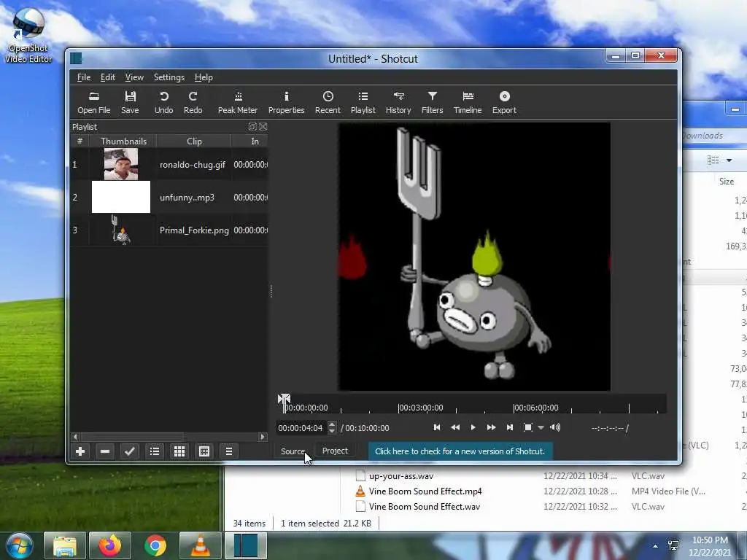Skip to the end of the clip
Image resolution: width=747 pixels, height=560 pixels.
click(510, 427)
